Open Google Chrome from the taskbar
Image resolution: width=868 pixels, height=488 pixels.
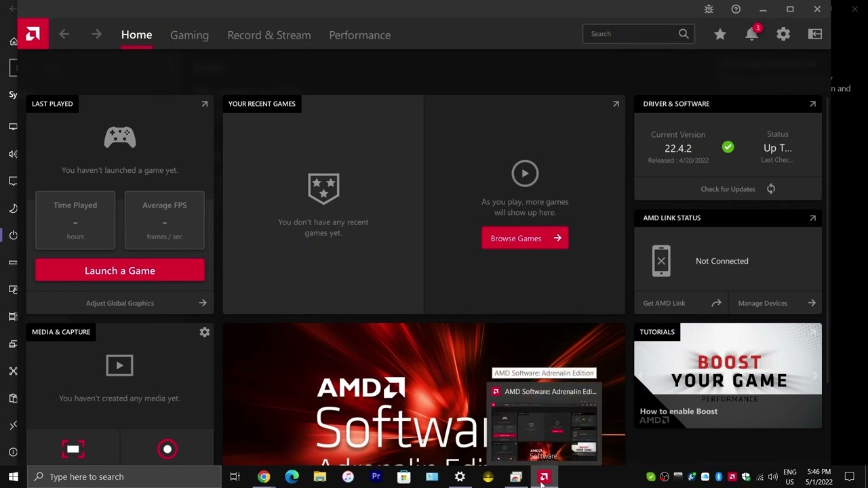[264, 476]
